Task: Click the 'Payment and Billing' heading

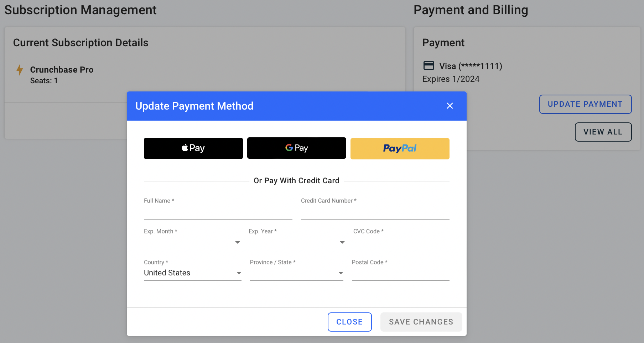Action: point(471,10)
